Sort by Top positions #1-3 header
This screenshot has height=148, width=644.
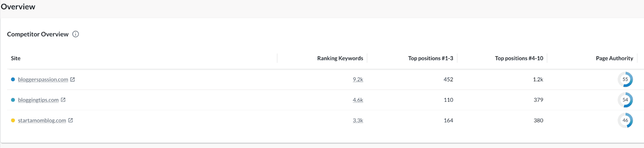[x=431, y=58]
